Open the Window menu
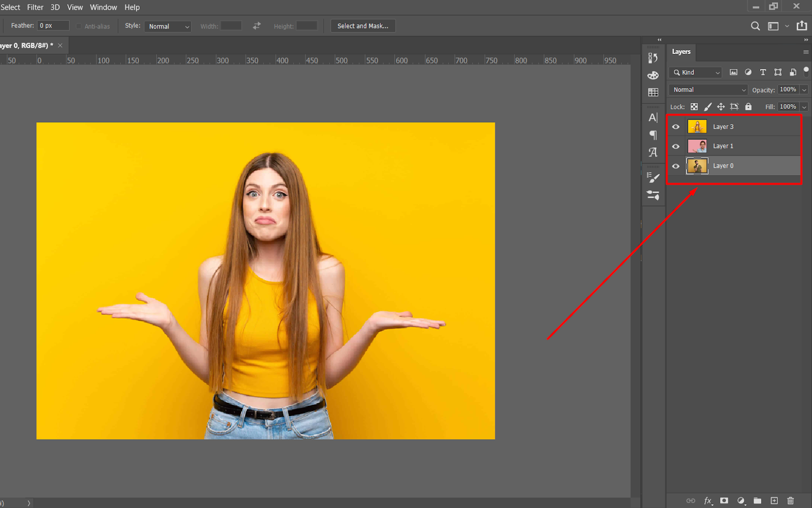The image size is (812, 508). click(103, 7)
